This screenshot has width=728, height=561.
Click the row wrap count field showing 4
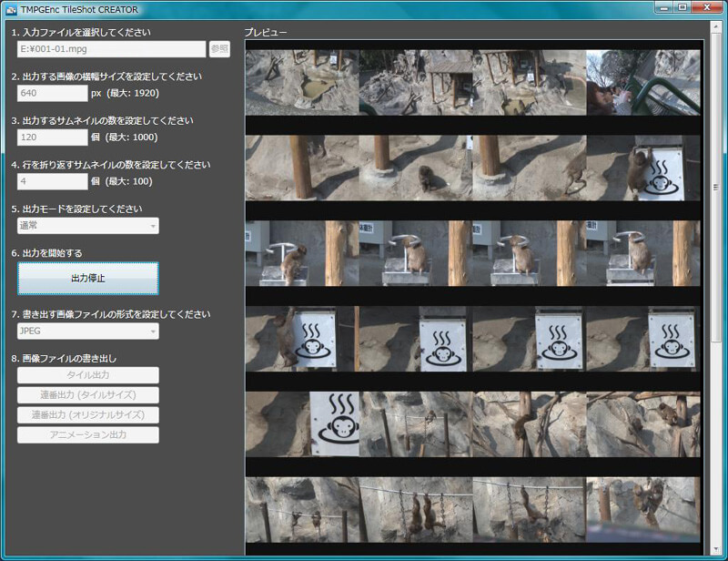[x=52, y=181]
